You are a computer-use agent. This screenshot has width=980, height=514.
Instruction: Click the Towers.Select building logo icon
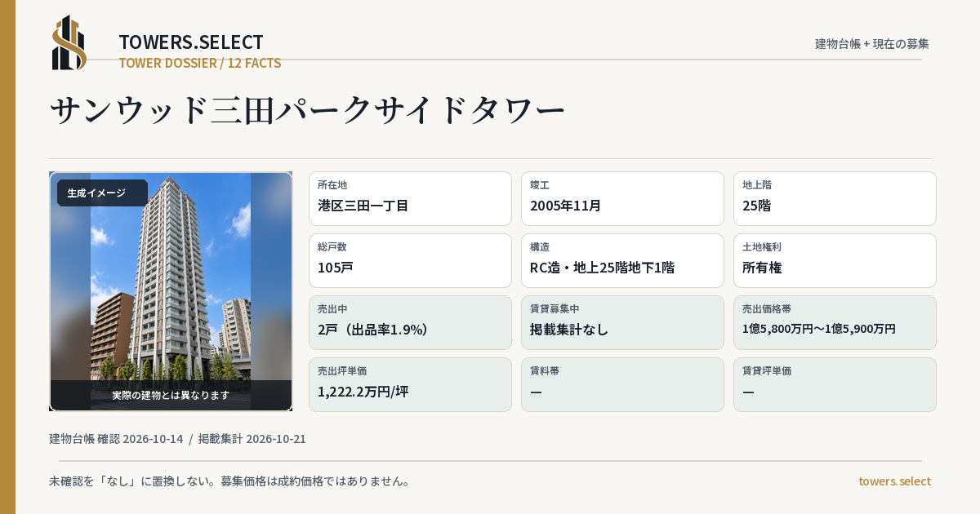point(69,42)
